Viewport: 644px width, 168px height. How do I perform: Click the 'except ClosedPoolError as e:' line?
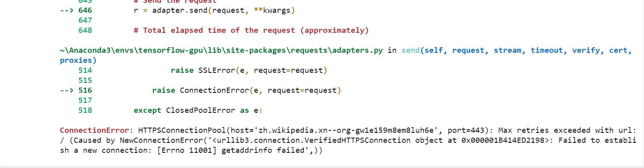tap(198, 110)
